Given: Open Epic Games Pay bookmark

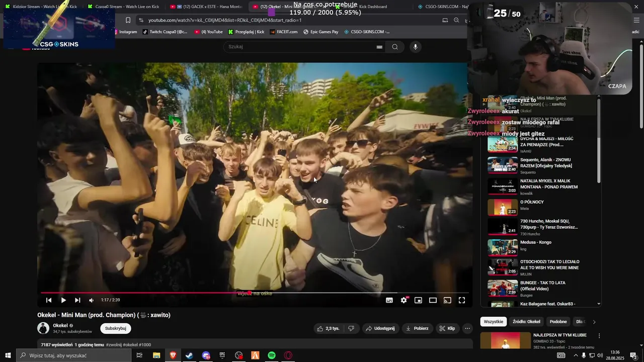Looking at the screenshot, I should (321, 32).
